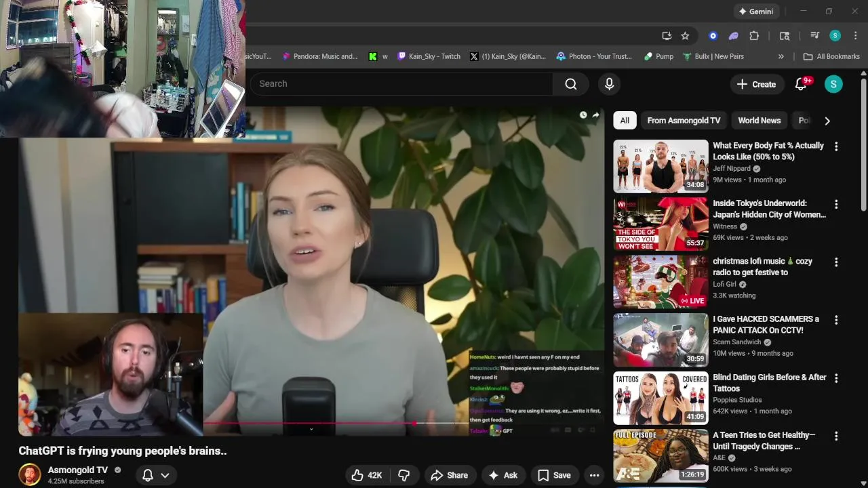Viewport: 868px width, 488px height.
Task: Click the Share button below video
Action: [449, 475]
